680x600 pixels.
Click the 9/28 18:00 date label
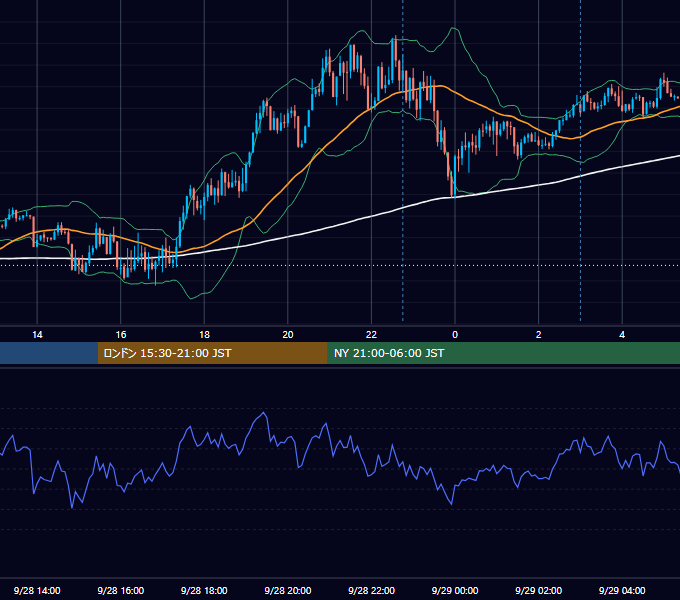204,590
